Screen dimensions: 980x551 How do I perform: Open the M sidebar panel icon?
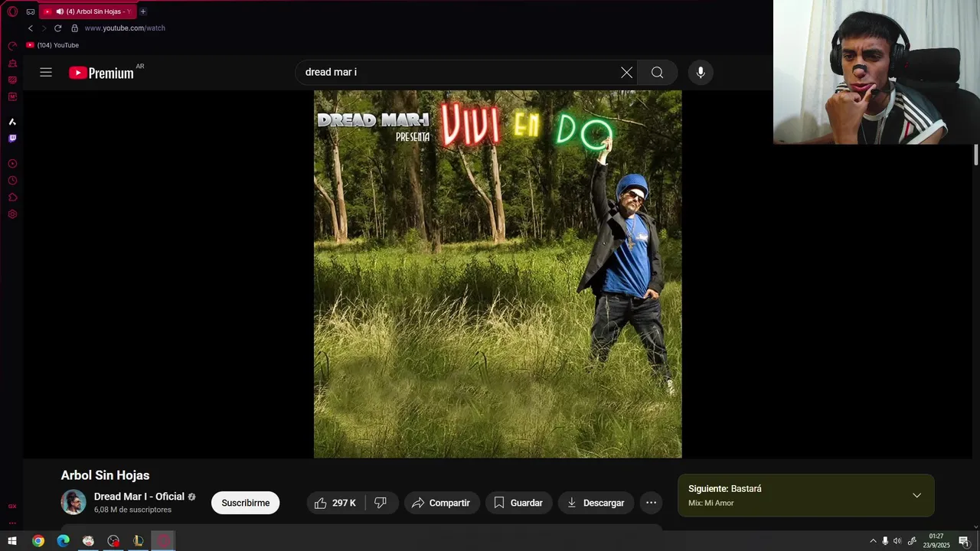coord(12,96)
